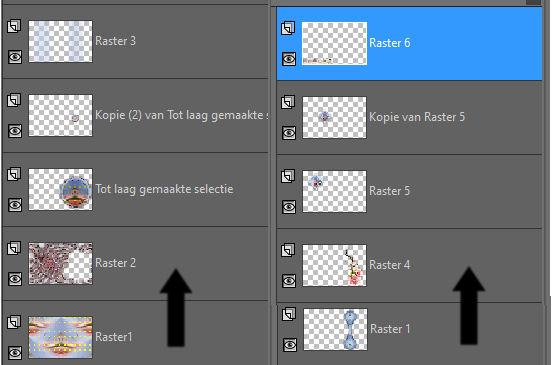Toggle visibility of right-panel Raster 1 layer
Viewport: 552px width, 365px height.
point(290,345)
